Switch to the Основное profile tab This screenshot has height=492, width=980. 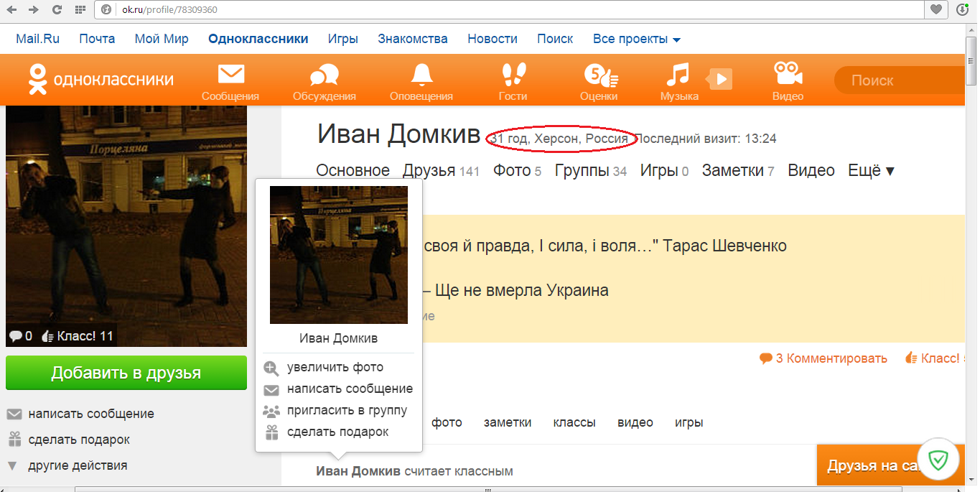click(353, 170)
